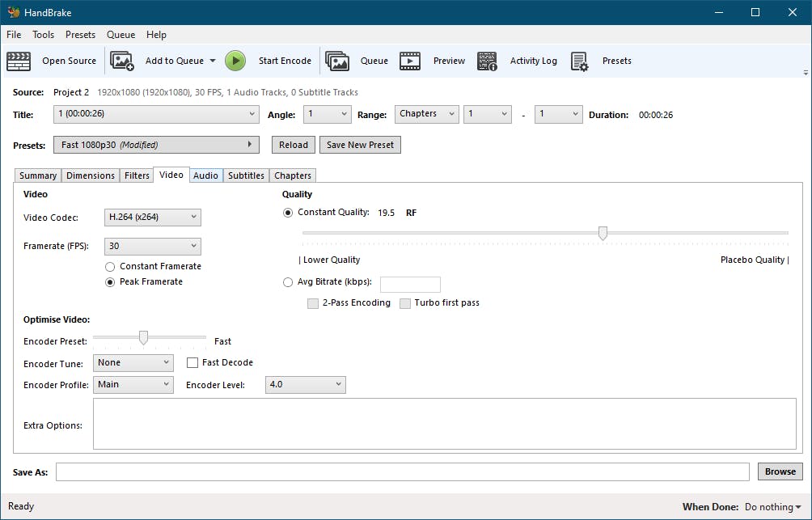Open the Queue menu in the menu bar
Screen dimensions: 812x520
pyautogui.click(x=121, y=35)
